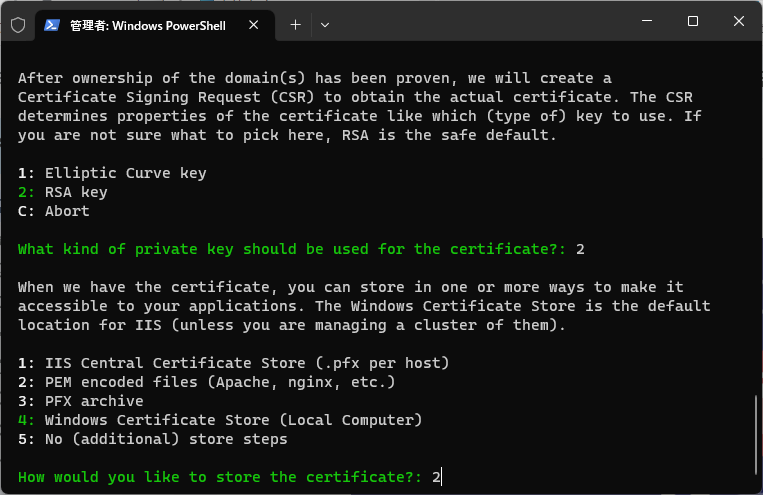Click the admin shield icon in title bar
The image size is (763, 495).
[18, 25]
